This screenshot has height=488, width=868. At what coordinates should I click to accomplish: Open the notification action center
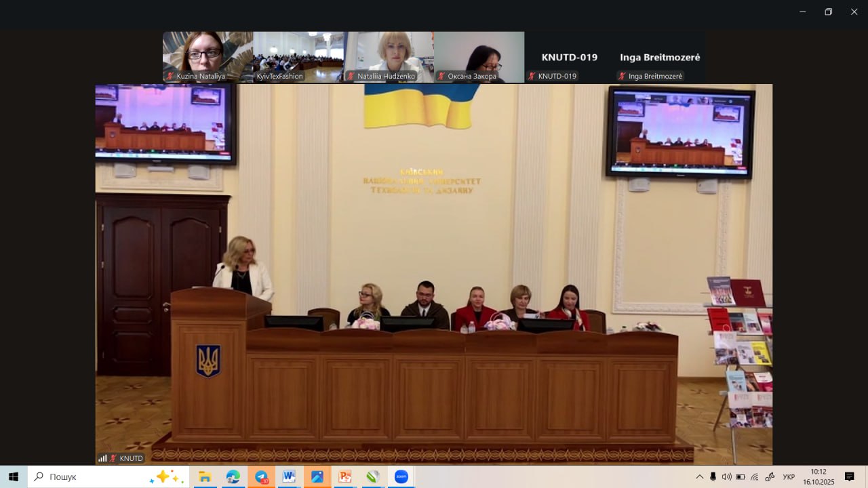pyautogui.click(x=849, y=476)
